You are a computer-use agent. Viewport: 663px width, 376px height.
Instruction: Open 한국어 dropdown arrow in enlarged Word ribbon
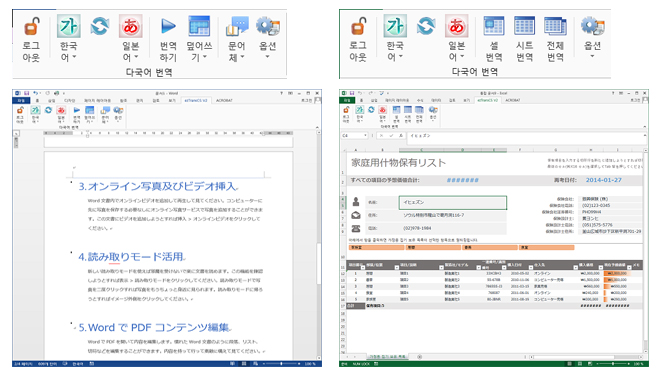click(x=74, y=57)
